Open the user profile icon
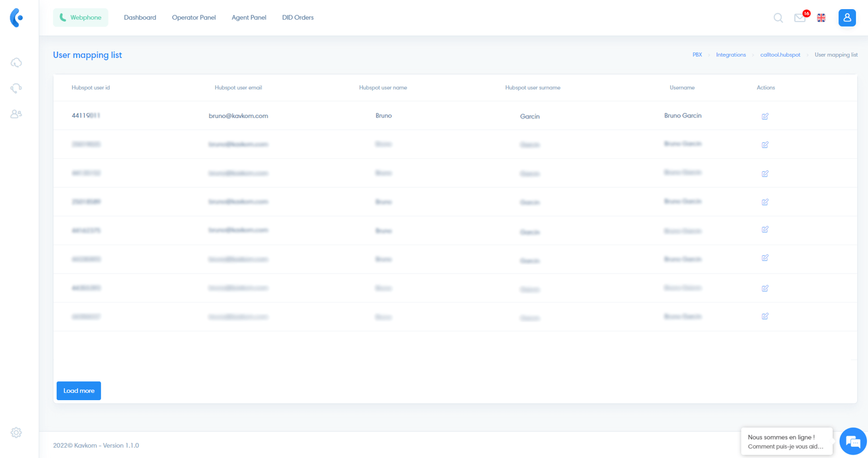Viewport: 868px width, 458px height. tap(846, 18)
